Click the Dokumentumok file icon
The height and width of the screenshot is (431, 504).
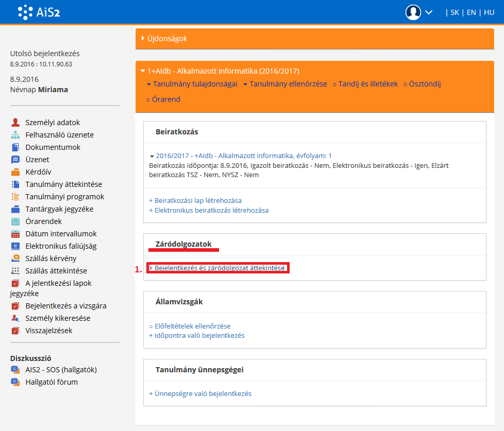(x=15, y=147)
